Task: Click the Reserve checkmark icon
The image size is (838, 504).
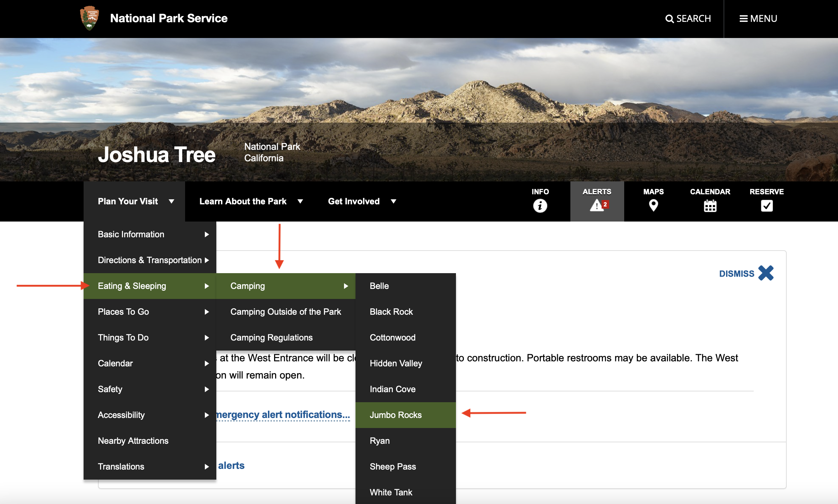Action: 767,206
